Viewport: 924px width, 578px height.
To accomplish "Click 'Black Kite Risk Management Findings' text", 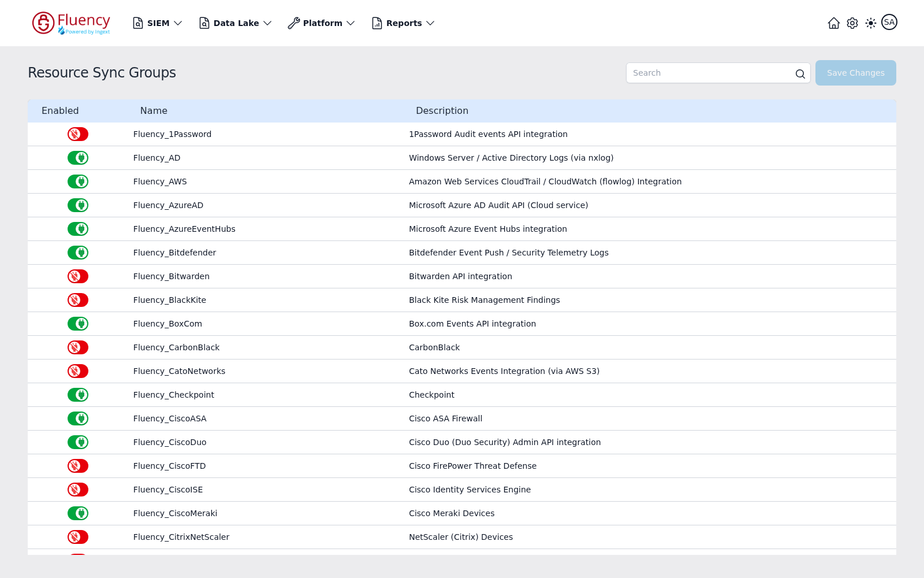I will coord(484,300).
